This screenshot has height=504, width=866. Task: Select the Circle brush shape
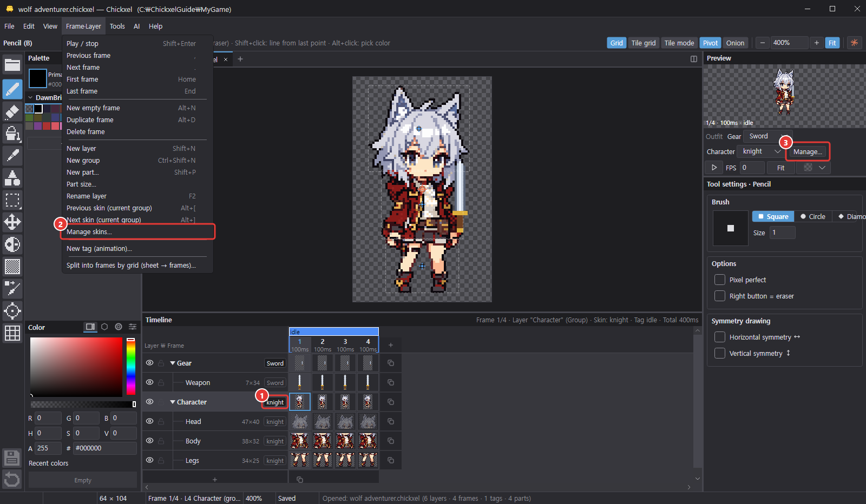click(x=813, y=216)
